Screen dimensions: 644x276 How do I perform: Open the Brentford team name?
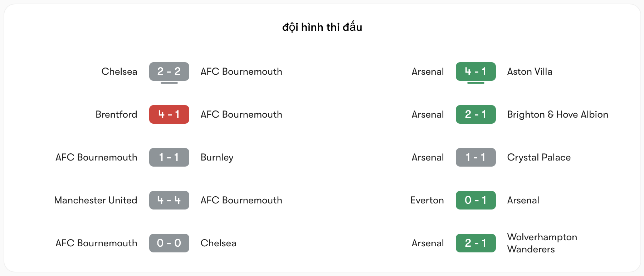click(116, 114)
